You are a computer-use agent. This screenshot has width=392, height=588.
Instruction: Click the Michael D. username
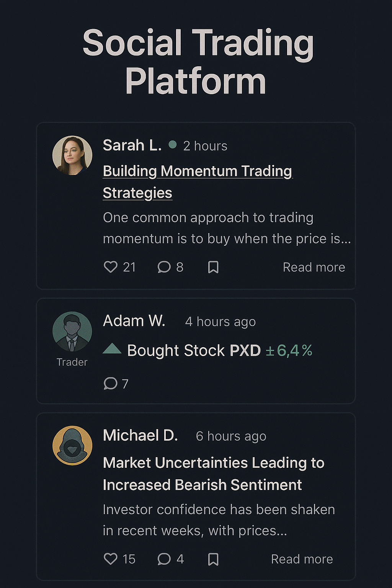click(140, 436)
